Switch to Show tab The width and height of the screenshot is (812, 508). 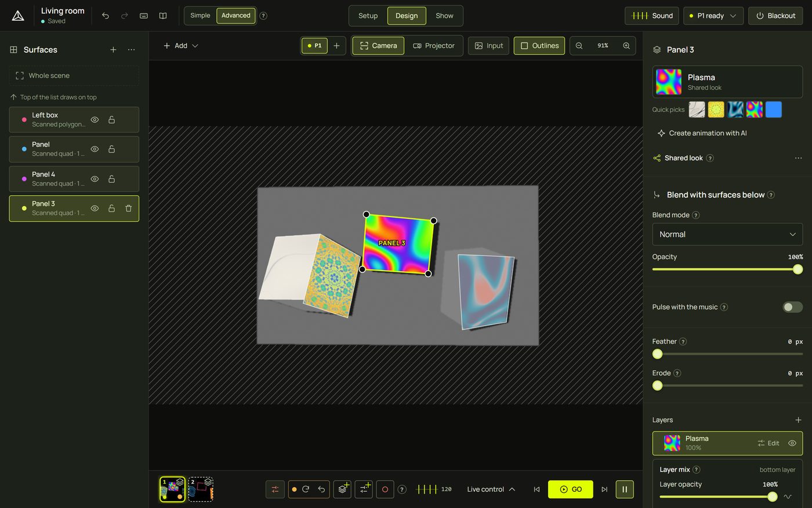pos(444,16)
